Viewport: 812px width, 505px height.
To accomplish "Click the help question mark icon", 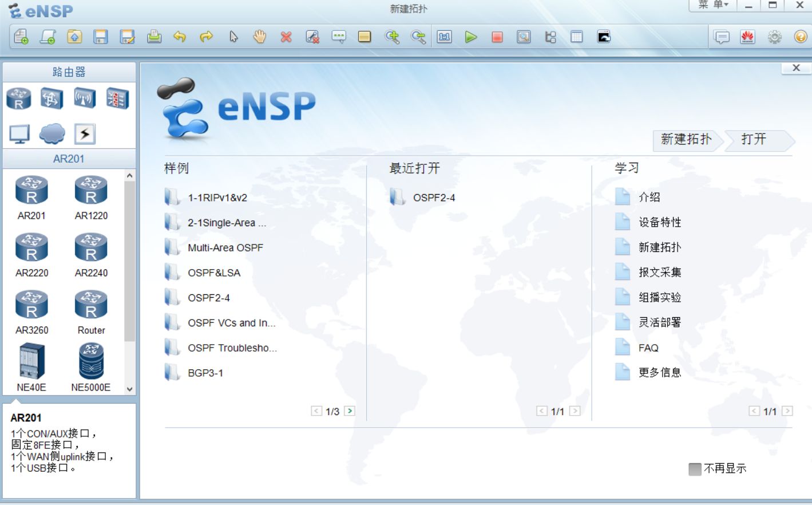I will coord(801,37).
